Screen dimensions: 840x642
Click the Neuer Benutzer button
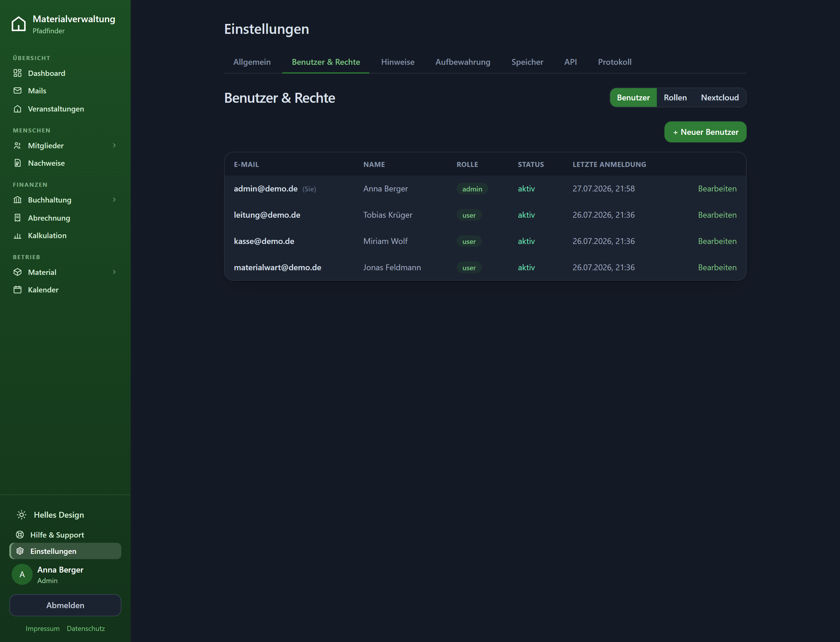(705, 132)
